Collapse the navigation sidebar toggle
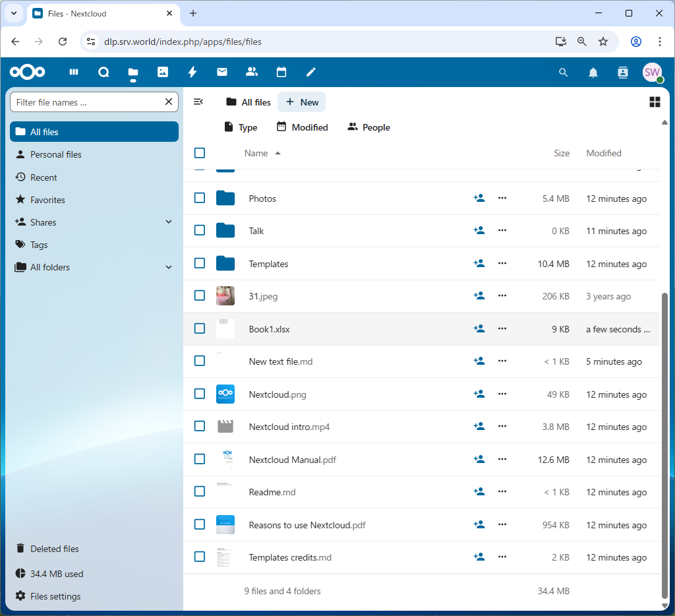This screenshot has height=616, width=675. click(198, 102)
